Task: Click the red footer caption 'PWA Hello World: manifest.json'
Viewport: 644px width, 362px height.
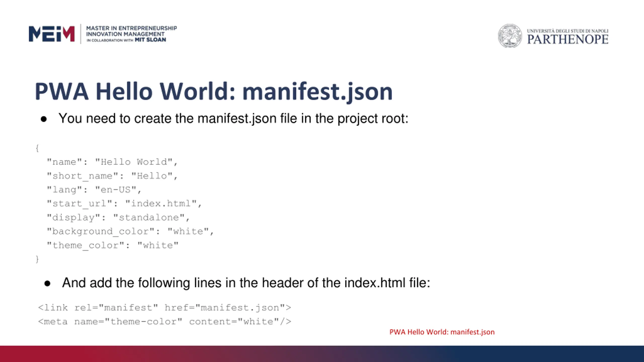Action: point(442,332)
